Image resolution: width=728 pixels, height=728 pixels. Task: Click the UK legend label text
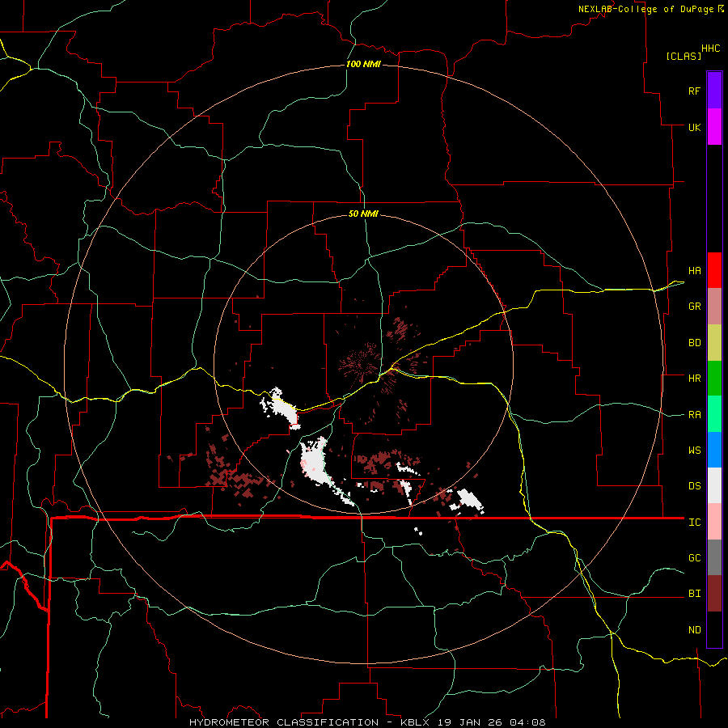695,127
